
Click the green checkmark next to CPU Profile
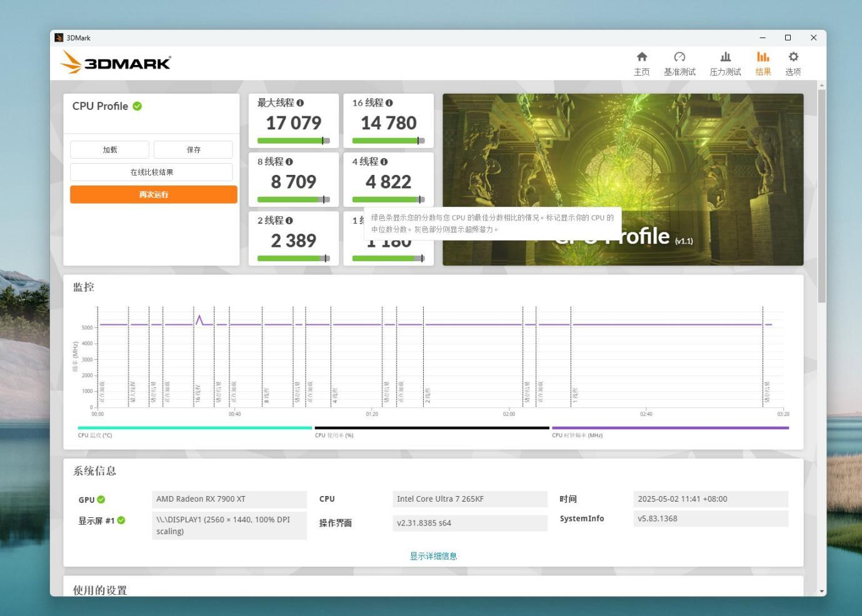pyautogui.click(x=137, y=106)
